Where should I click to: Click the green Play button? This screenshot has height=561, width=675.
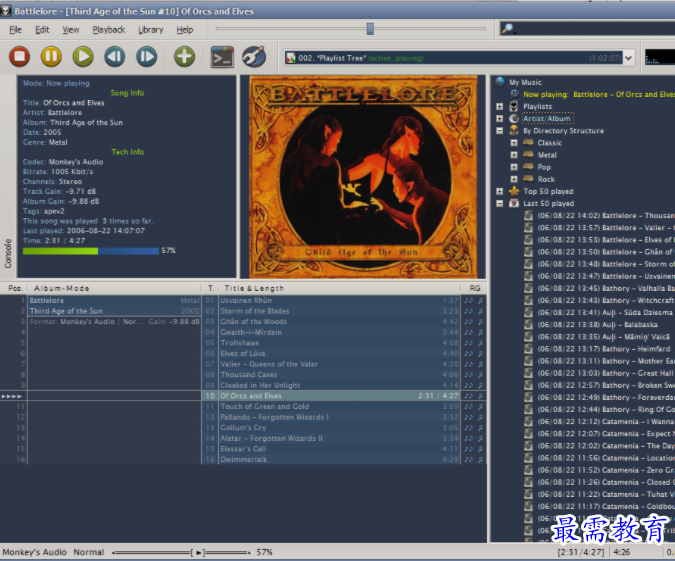83,56
